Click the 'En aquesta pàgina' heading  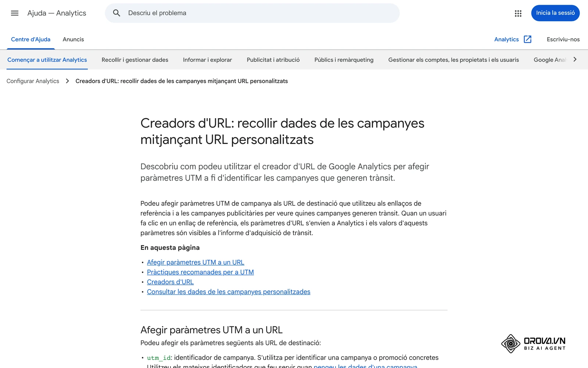[170, 248]
